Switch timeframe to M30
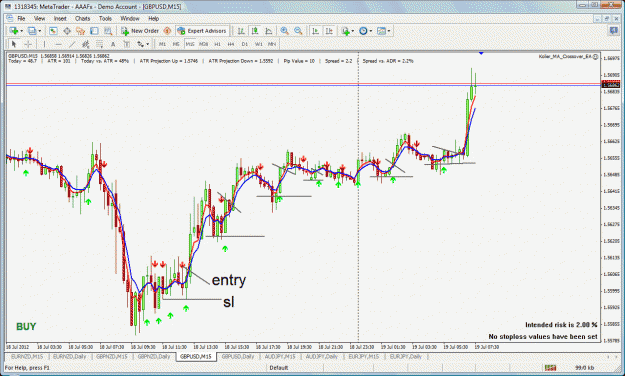This screenshot has width=625, height=376. pyautogui.click(x=204, y=44)
